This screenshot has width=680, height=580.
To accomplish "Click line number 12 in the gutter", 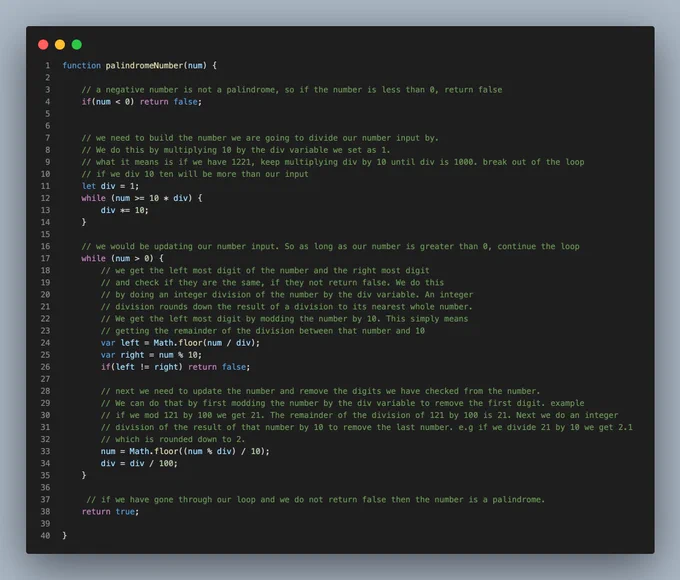I will point(46,198).
